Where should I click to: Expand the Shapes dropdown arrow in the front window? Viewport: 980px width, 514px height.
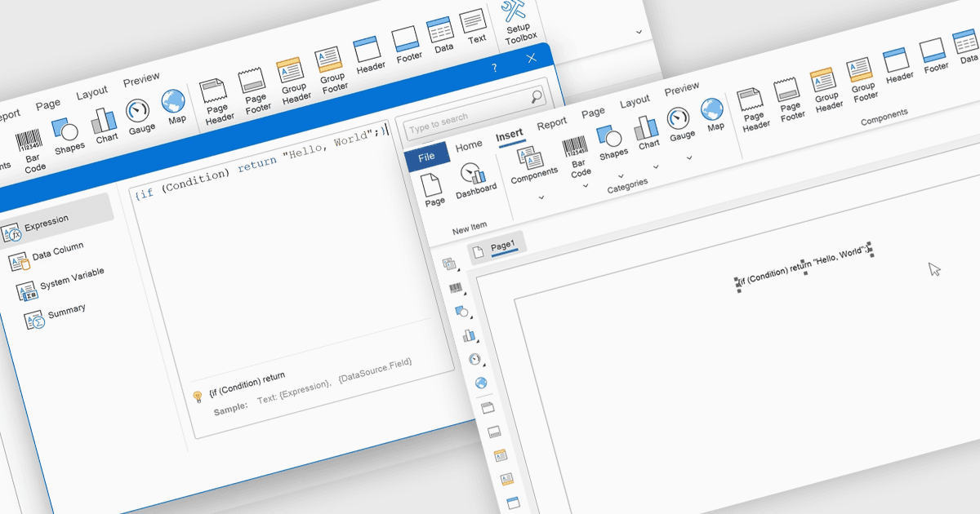(x=620, y=175)
